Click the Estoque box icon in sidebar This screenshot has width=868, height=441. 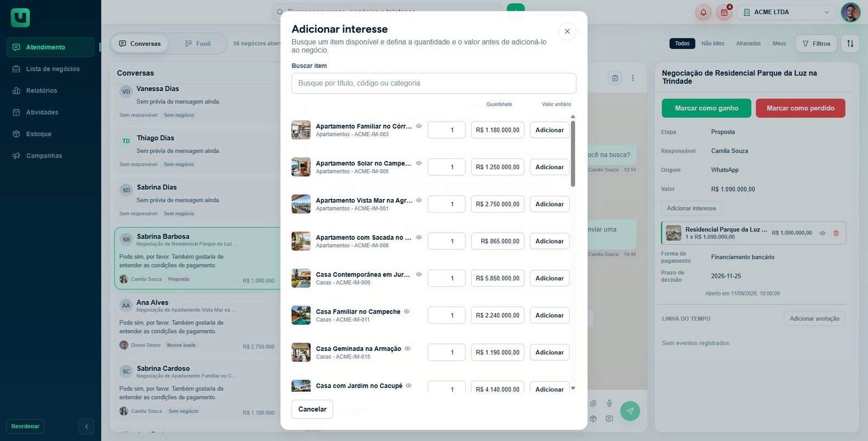pos(16,134)
